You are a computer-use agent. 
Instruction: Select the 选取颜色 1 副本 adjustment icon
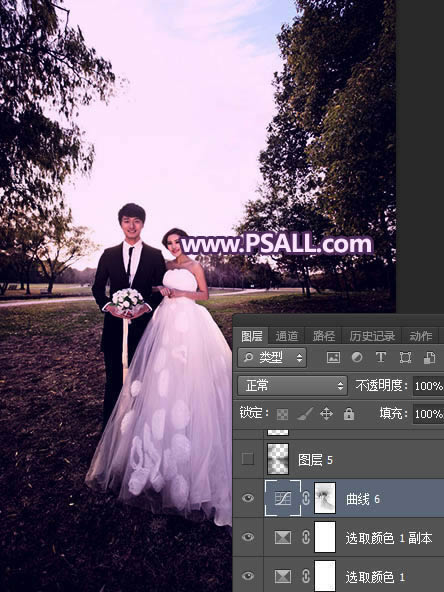click(x=283, y=537)
